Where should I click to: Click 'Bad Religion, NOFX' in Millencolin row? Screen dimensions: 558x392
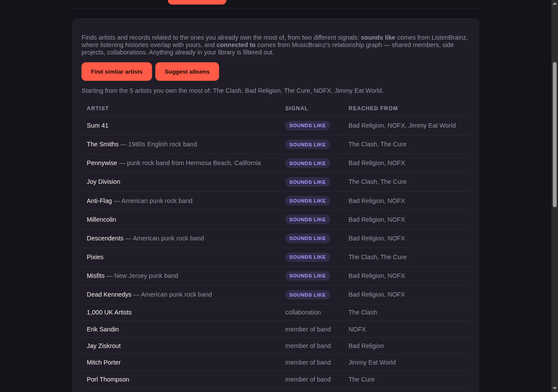[x=377, y=220]
